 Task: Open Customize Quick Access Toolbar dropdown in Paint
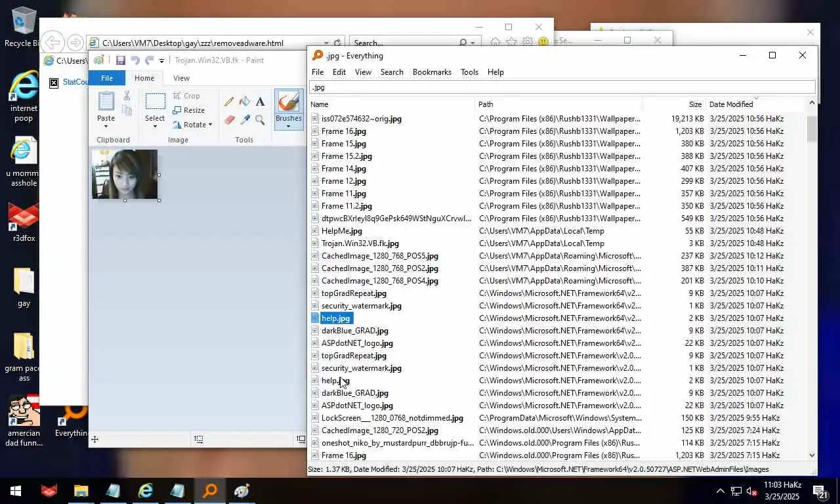161,61
